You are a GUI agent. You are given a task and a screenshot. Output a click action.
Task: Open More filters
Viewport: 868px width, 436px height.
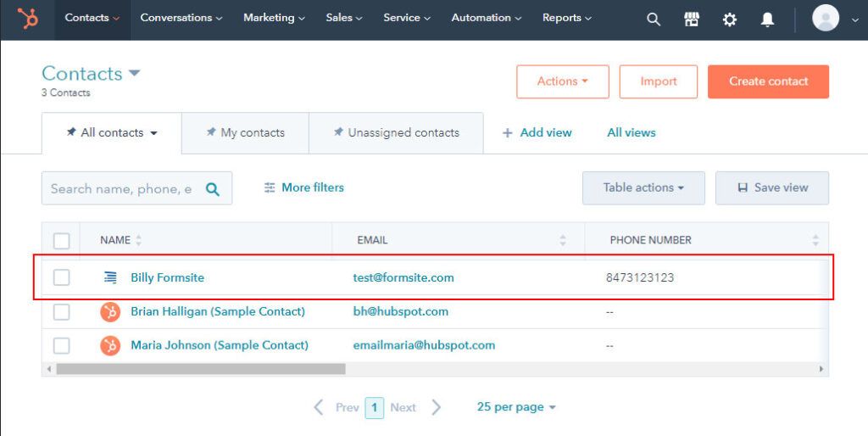[x=304, y=187]
